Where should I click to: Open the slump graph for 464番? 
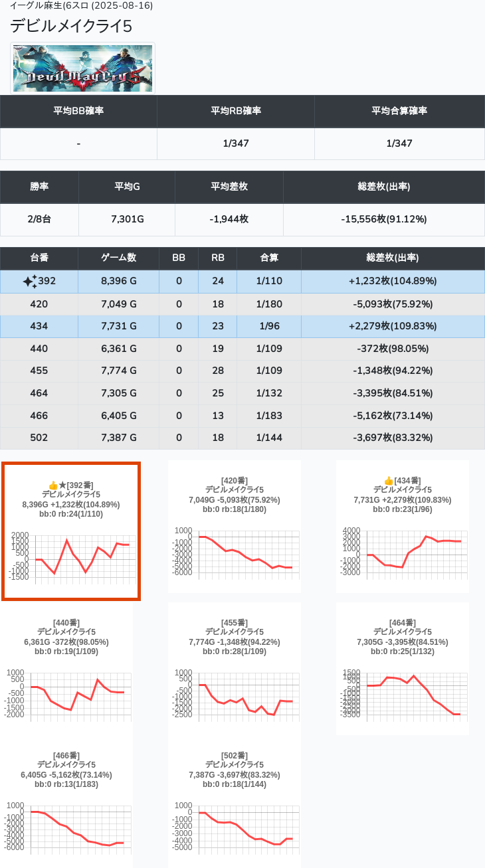click(403, 694)
